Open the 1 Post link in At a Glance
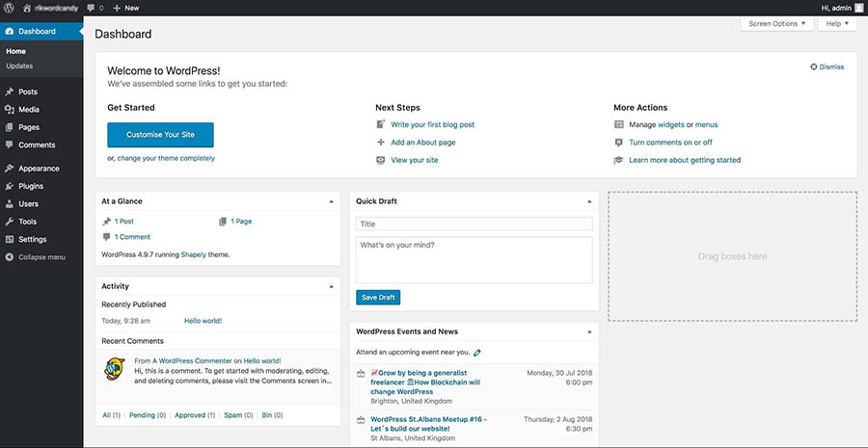Screen dimensions: 868x448 [124, 222]
